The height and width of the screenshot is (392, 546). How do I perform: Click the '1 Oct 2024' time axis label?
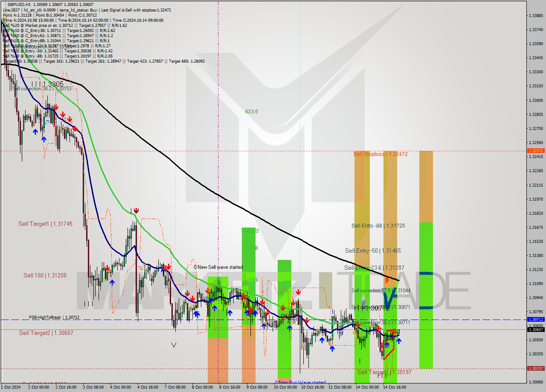coord(11,387)
